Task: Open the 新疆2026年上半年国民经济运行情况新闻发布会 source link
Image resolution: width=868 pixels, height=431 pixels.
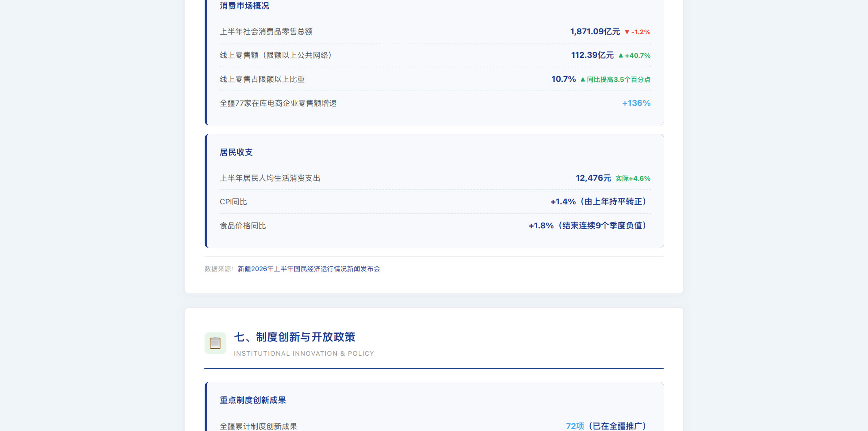Action: click(309, 269)
